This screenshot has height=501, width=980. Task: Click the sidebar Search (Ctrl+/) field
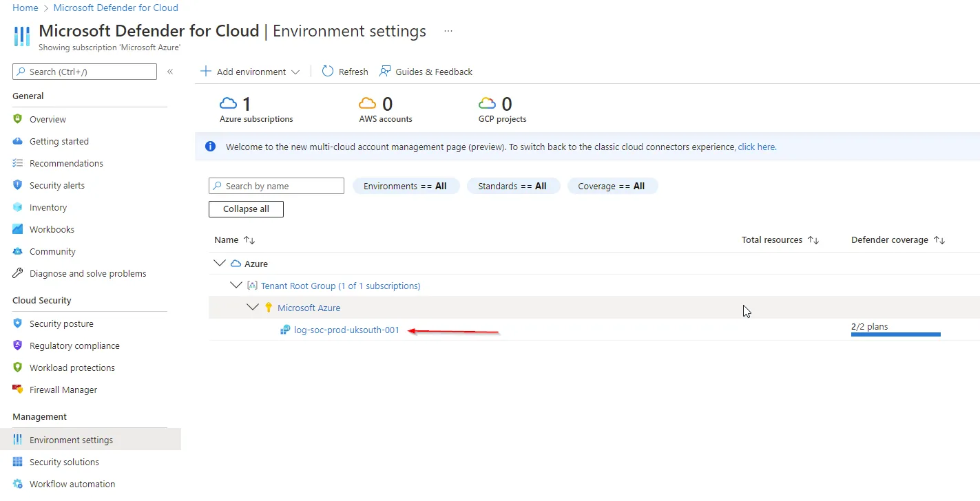pos(85,72)
